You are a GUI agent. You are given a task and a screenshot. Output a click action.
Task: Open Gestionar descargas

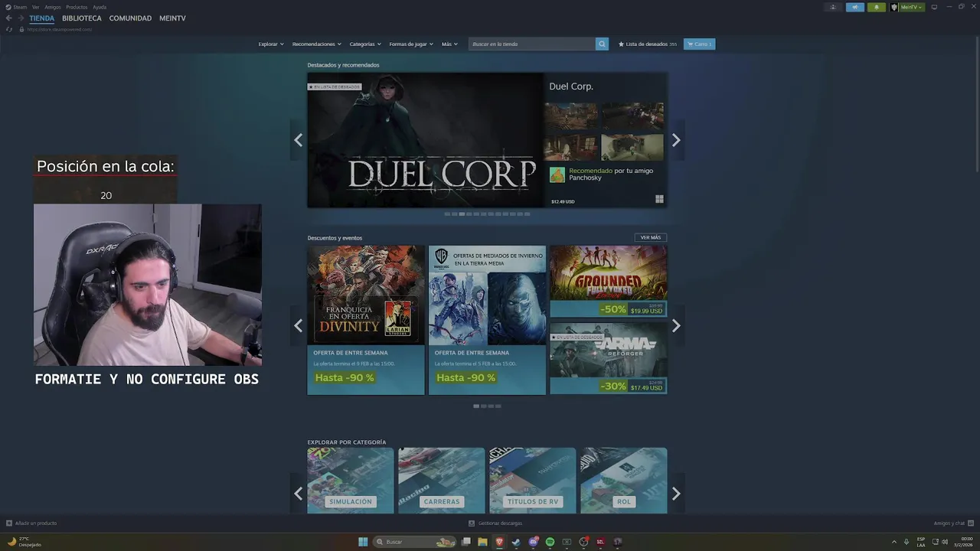500,523
